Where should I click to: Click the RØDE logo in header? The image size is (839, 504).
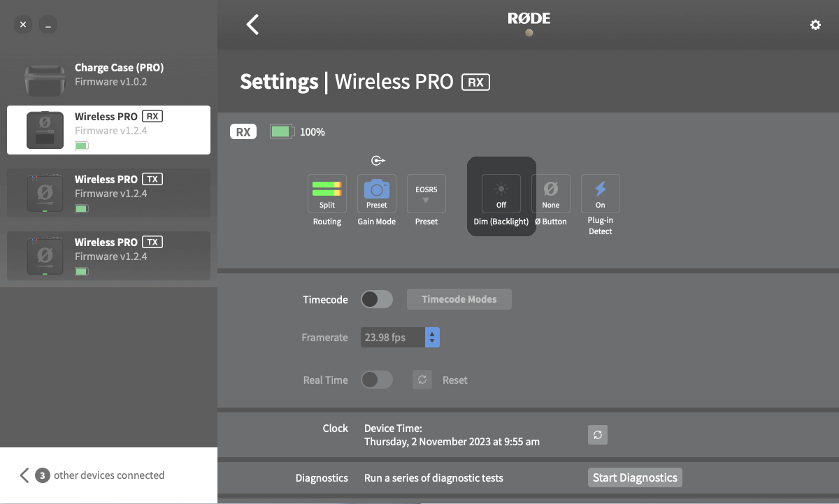(529, 19)
